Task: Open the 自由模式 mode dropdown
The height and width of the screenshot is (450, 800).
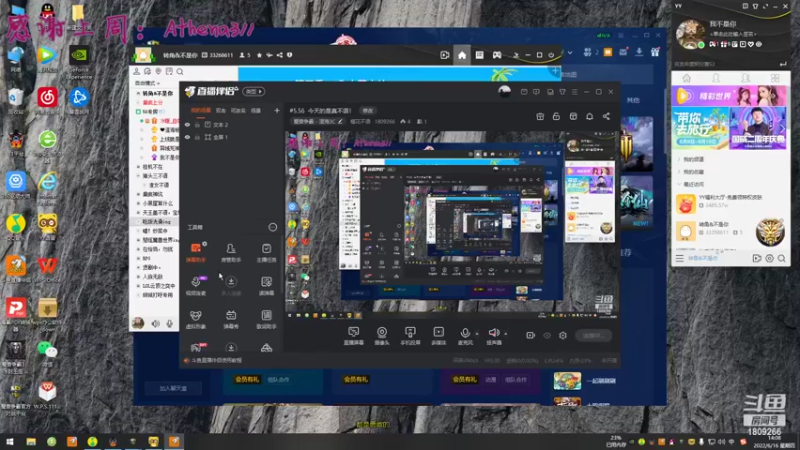Action: [x=147, y=83]
